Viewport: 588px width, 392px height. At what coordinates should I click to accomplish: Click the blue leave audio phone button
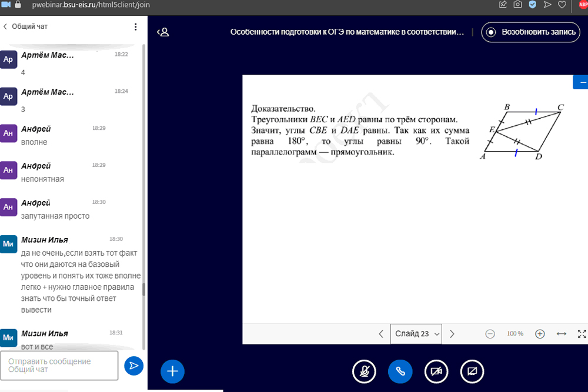click(x=400, y=371)
